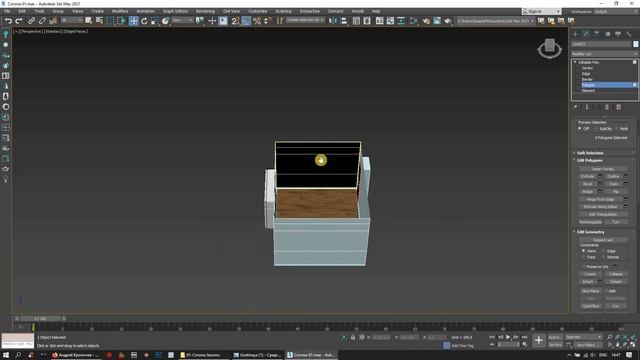Switch to the Hierarchy command panel tab

click(x=597, y=34)
